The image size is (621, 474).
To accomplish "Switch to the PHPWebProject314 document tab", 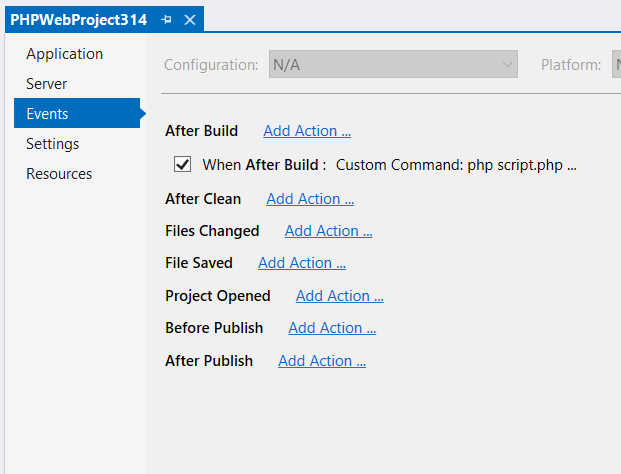I will [78, 19].
